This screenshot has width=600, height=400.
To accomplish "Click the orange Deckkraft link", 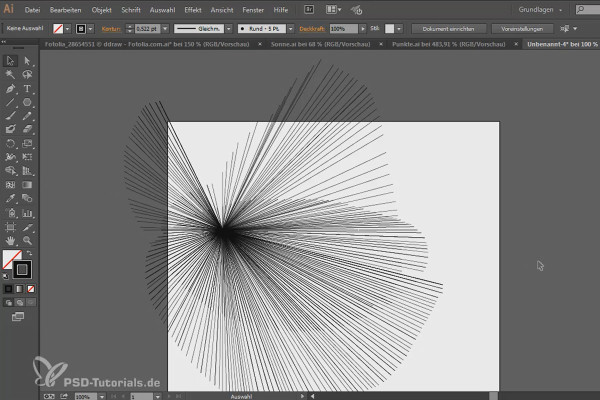I will coord(312,29).
